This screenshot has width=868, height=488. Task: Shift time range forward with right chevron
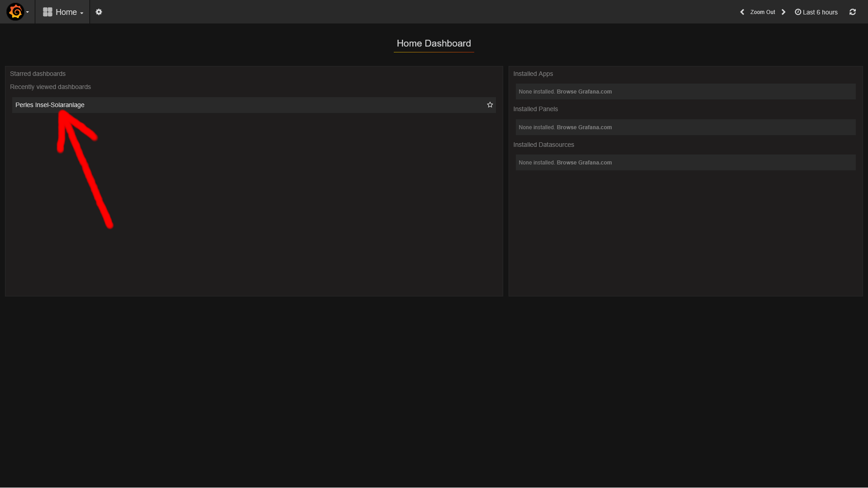point(783,12)
